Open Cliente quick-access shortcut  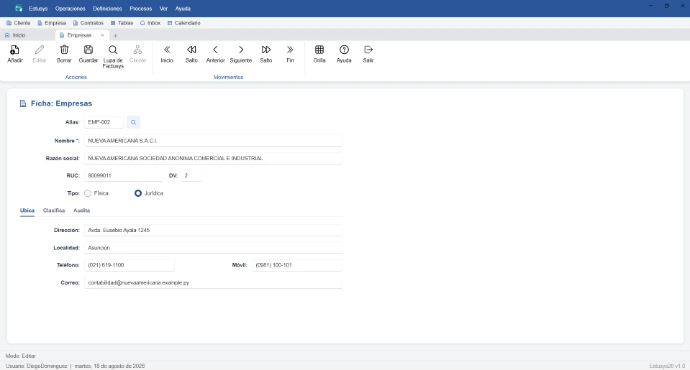click(18, 23)
